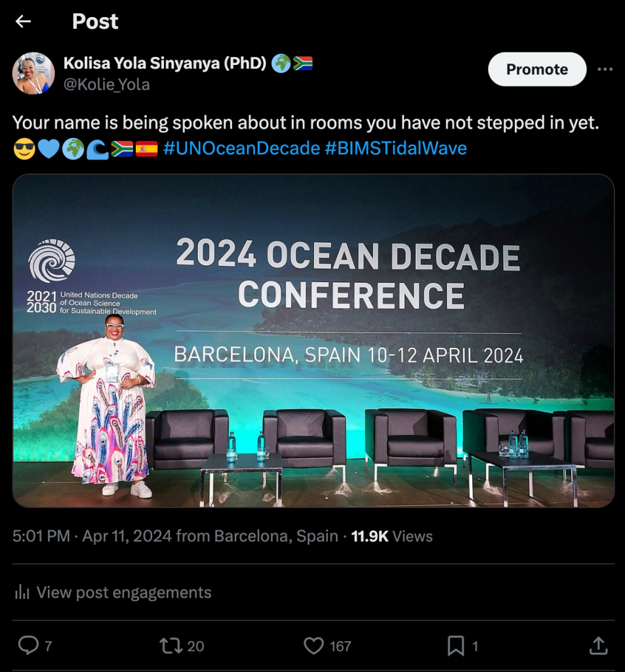
Task: Click the analytics bar chart icon
Action: point(22,593)
